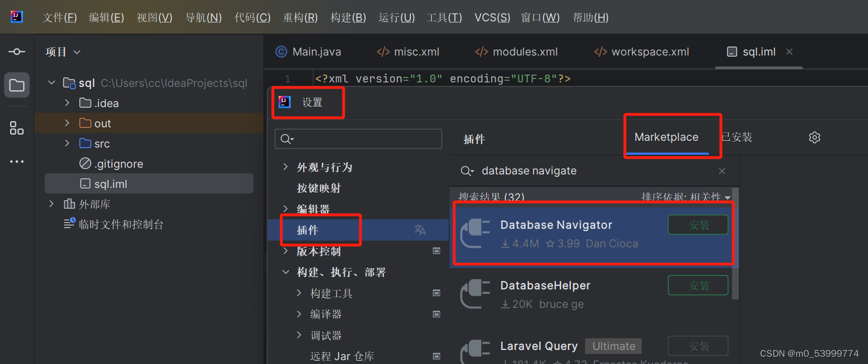Screen dimensions: 868x364
Task: Select the 已安装 plugins tab
Action: [x=737, y=137]
